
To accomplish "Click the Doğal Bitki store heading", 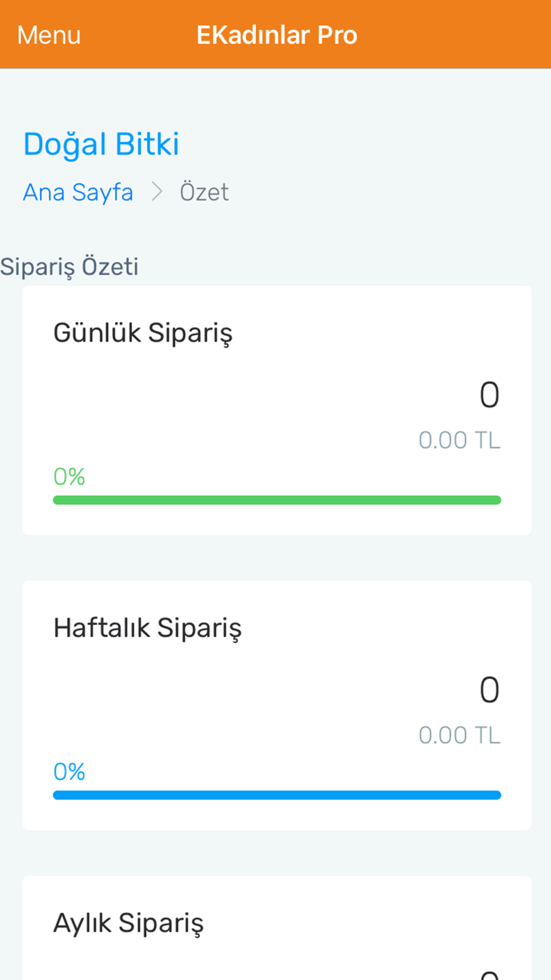I will 101,144.
